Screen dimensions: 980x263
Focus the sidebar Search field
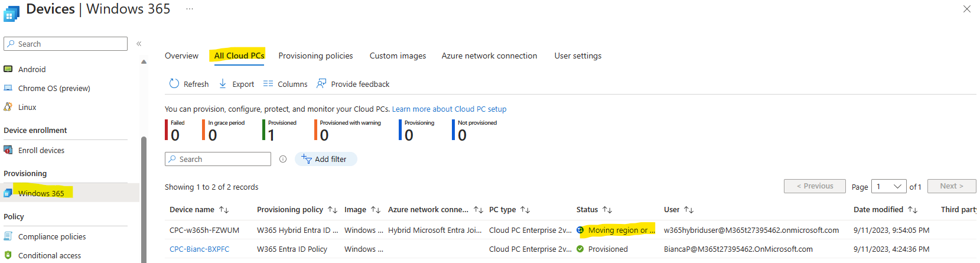66,44
